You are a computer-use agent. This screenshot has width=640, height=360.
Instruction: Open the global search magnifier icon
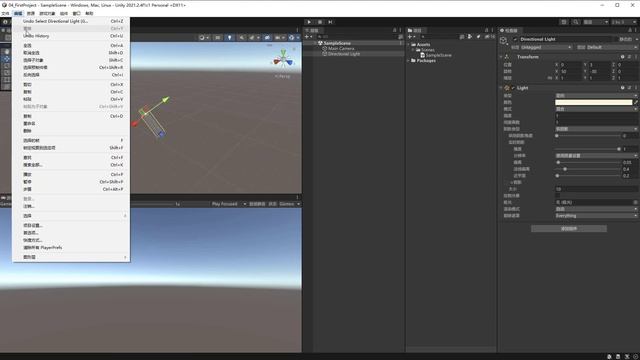tap(576, 22)
